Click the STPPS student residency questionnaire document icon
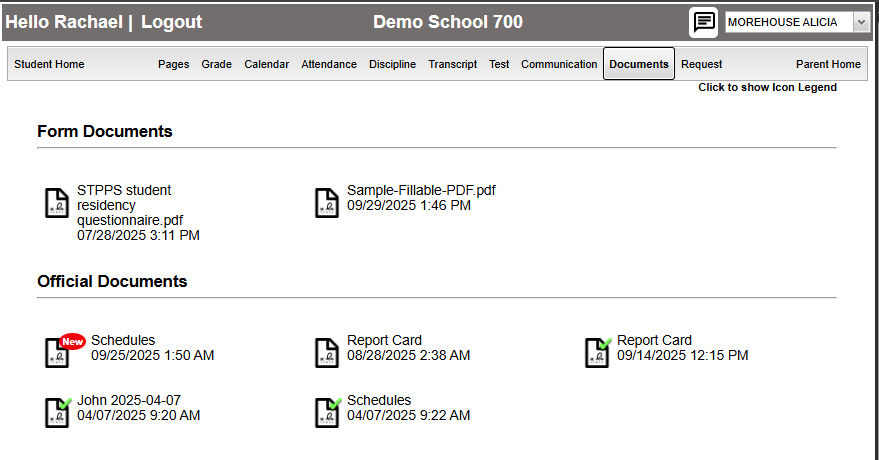879x460 pixels. pos(57,203)
